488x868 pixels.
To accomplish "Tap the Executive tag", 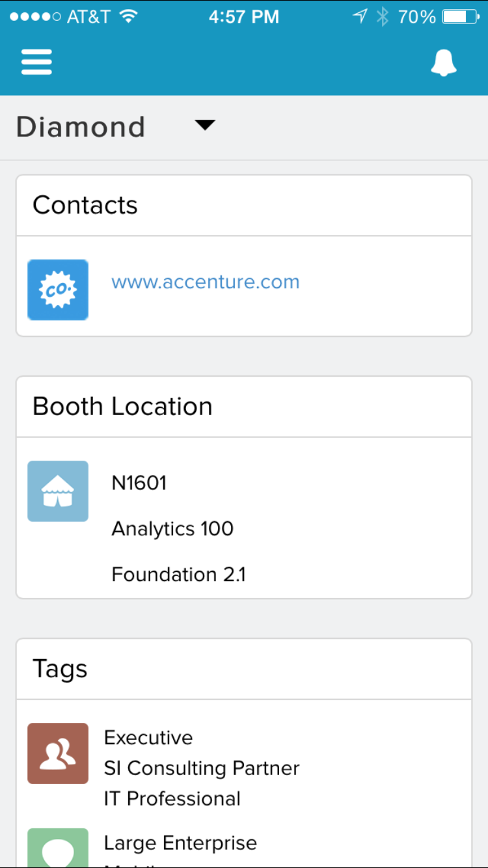I will click(148, 737).
